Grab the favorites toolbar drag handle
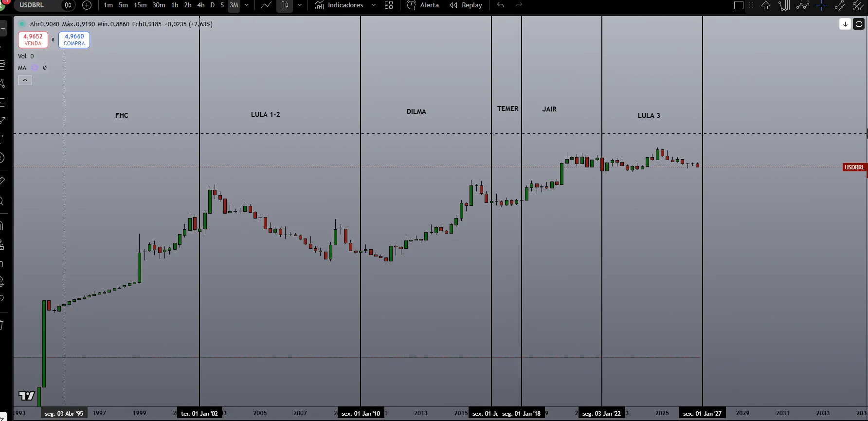The height and width of the screenshot is (421, 868). click(751, 5)
